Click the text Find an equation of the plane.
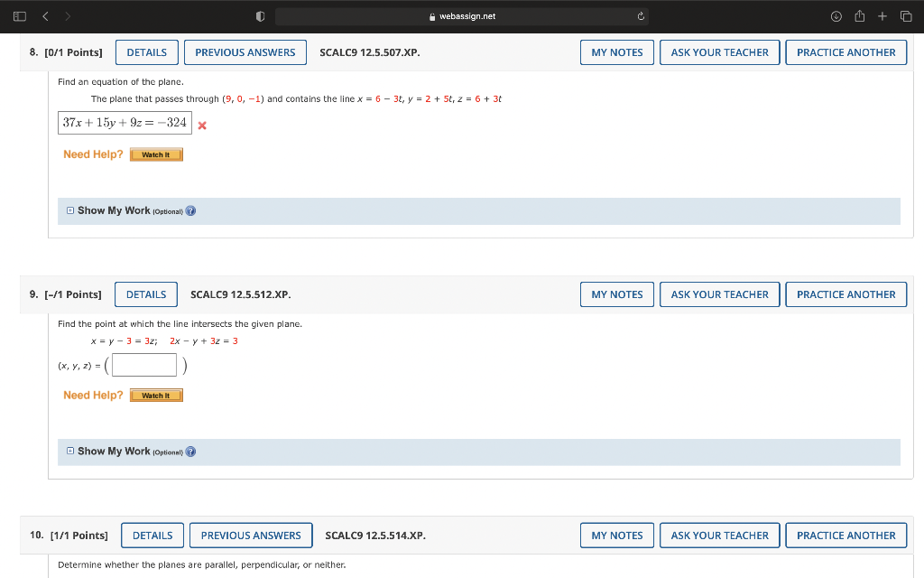 pos(121,82)
